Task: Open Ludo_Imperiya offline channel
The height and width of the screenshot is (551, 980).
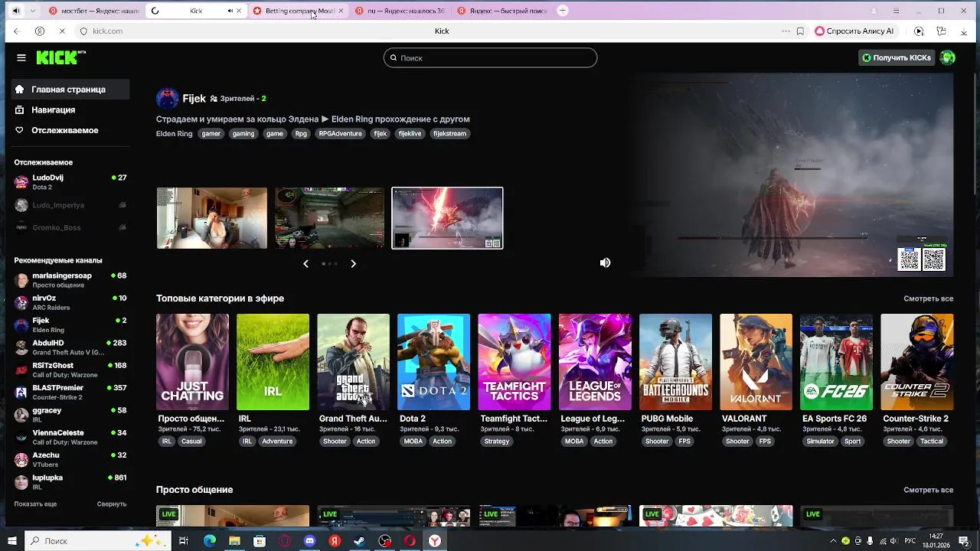Action: tap(70, 205)
